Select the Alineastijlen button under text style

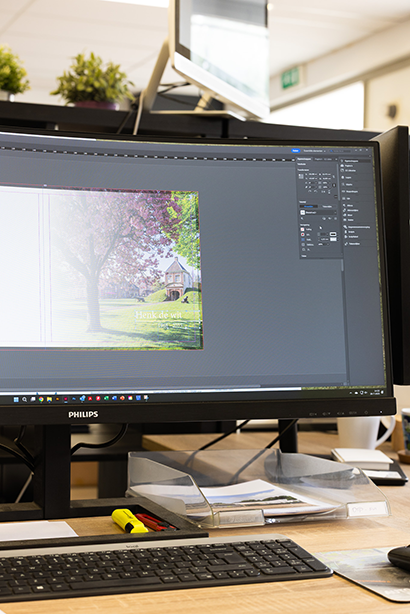click(x=309, y=206)
